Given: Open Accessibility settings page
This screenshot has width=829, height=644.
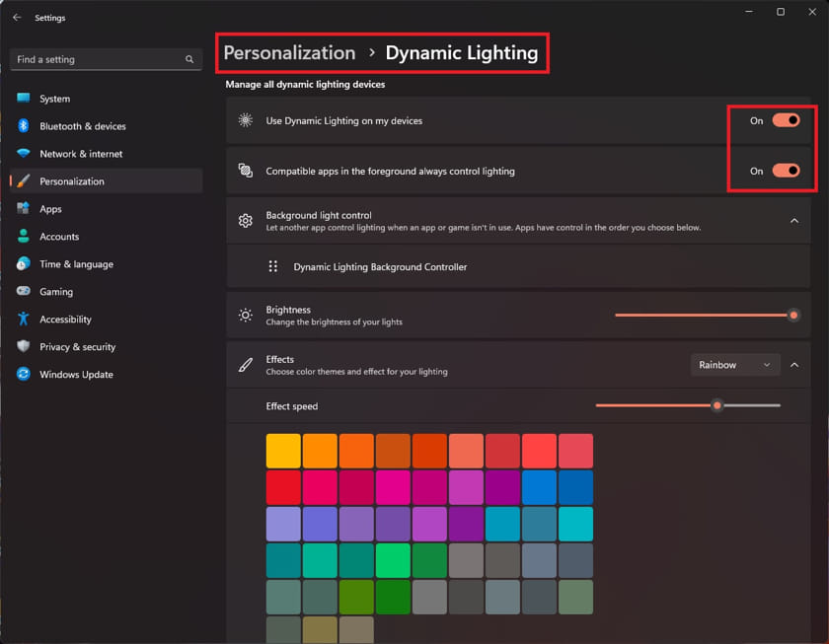Looking at the screenshot, I should pyautogui.click(x=106, y=319).
